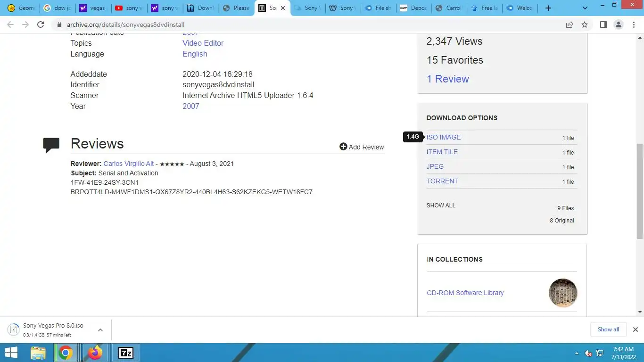Open 7-Zip from the taskbar
The height and width of the screenshot is (362, 644).
(125, 353)
